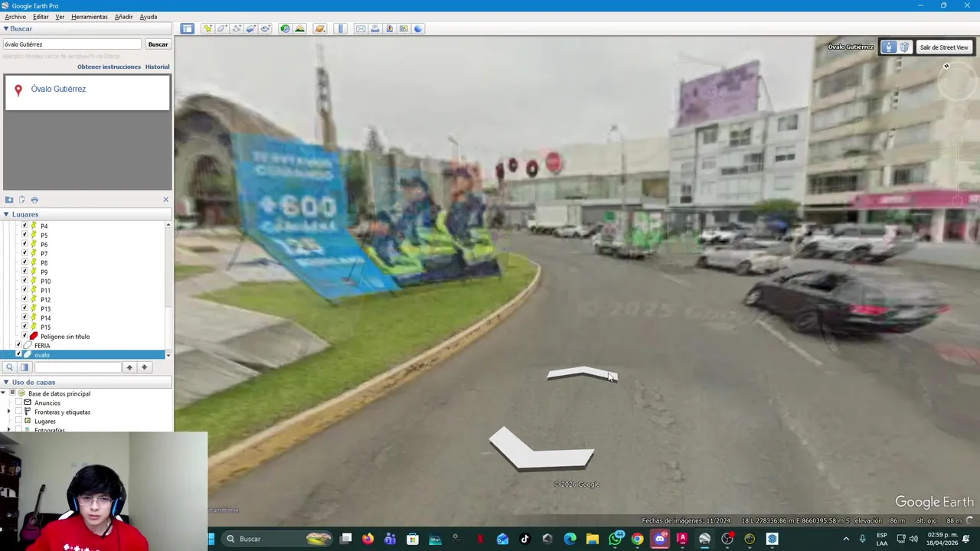The width and height of the screenshot is (980, 551).
Task: Expand Fronteras y etiquetas layer
Action: 9,412
